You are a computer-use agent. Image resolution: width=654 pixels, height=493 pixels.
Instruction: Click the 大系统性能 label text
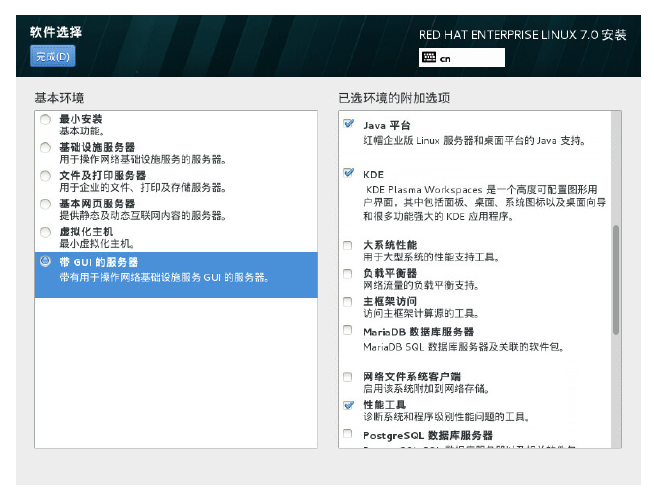click(390, 245)
